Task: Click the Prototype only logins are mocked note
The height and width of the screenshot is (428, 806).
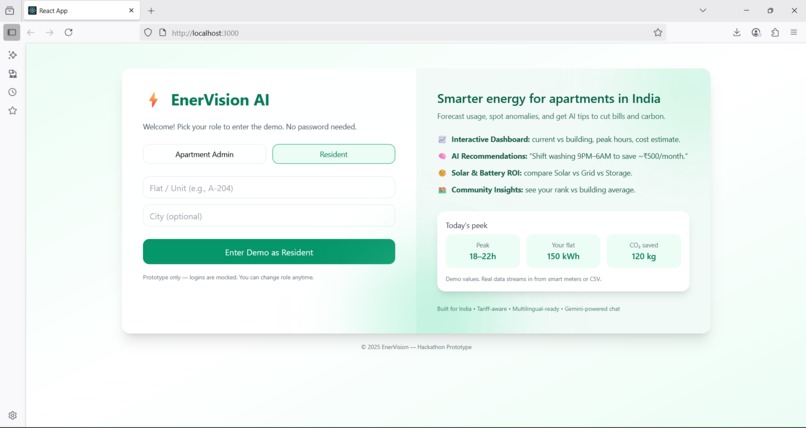Action: point(228,277)
